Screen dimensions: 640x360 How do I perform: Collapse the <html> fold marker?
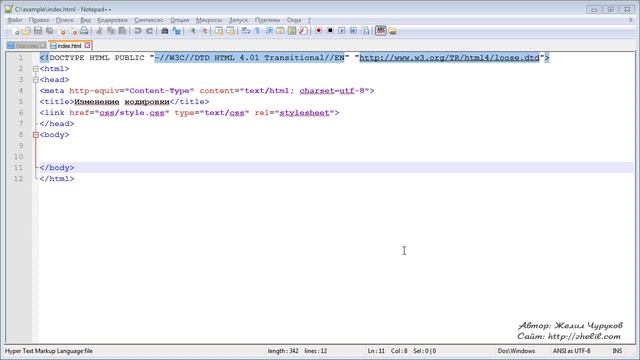point(36,69)
